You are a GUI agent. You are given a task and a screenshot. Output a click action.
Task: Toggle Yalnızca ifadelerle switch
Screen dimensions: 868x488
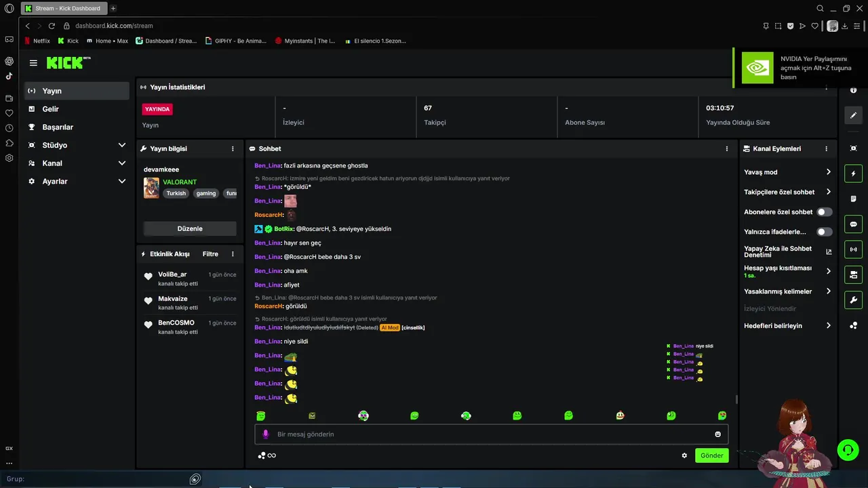click(x=824, y=232)
